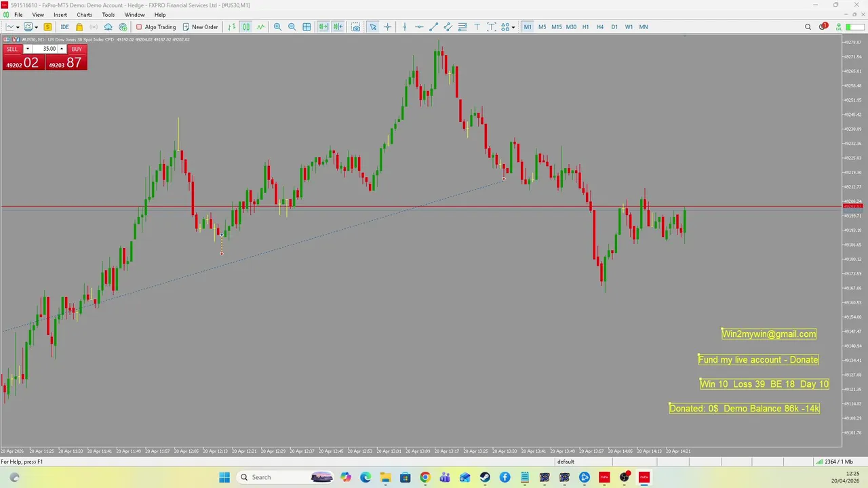
Task: Take a chart screenshot with camera icon
Action: [356, 27]
